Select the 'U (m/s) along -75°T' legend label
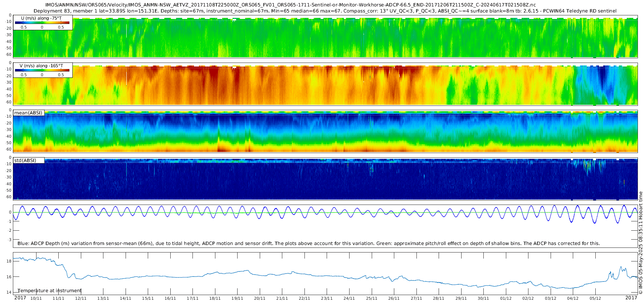 42,18
